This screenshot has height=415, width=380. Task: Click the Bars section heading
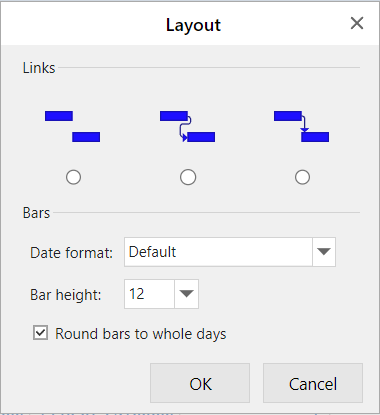[x=36, y=213]
